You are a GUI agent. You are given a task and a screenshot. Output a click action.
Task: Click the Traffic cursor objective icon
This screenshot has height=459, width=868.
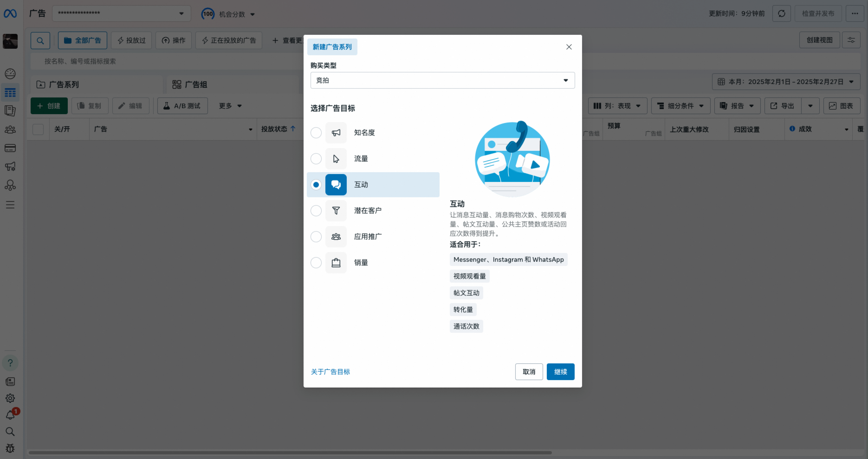[336, 159]
